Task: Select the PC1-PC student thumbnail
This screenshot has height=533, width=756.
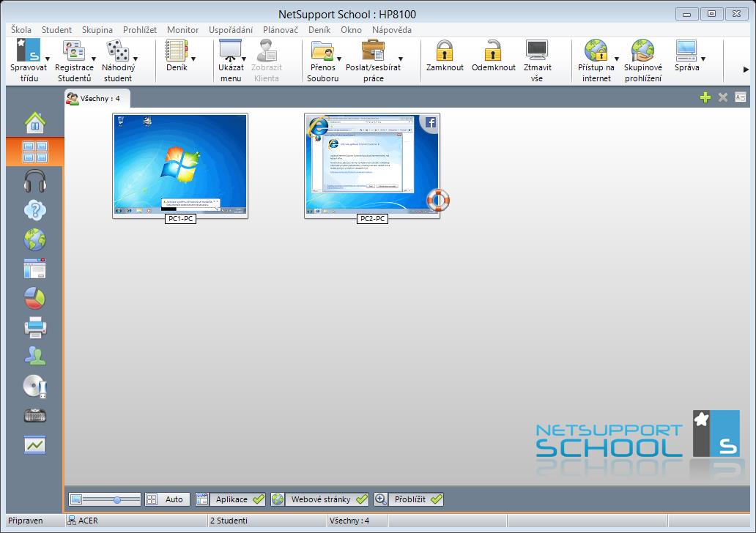Action: [x=180, y=165]
